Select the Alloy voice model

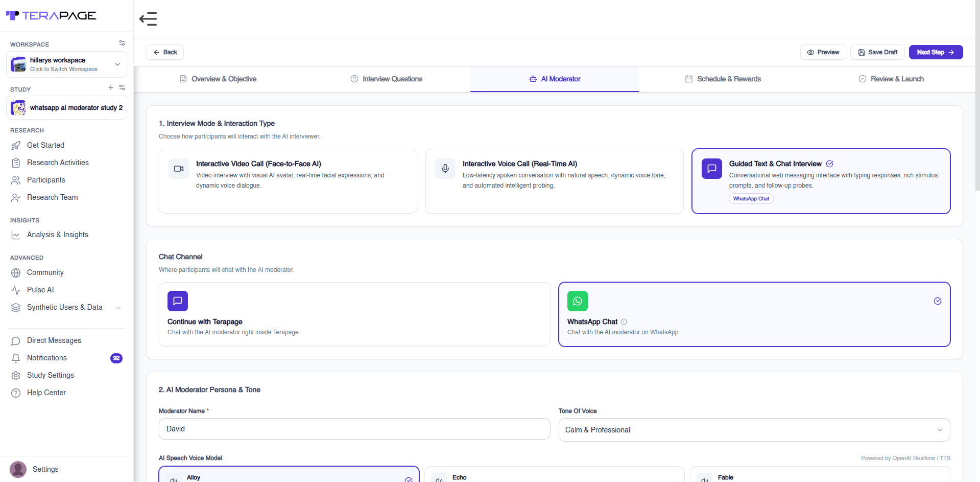(289, 474)
